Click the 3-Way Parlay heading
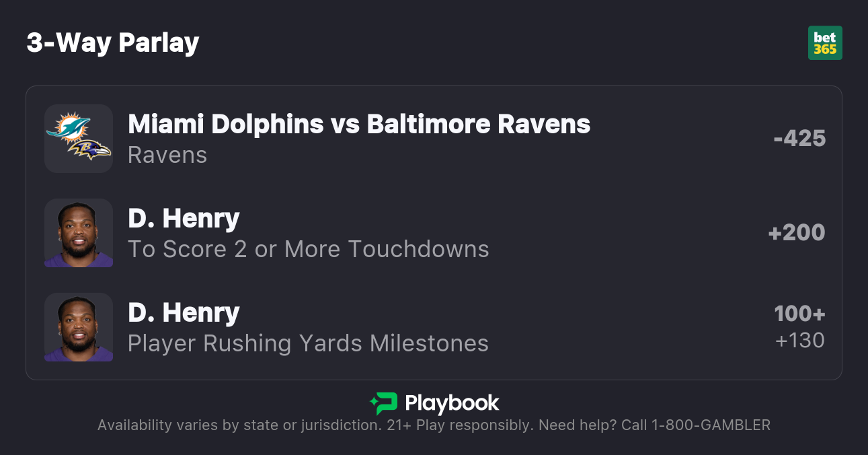Screen dimensions: 868x455 pos(113,43)
